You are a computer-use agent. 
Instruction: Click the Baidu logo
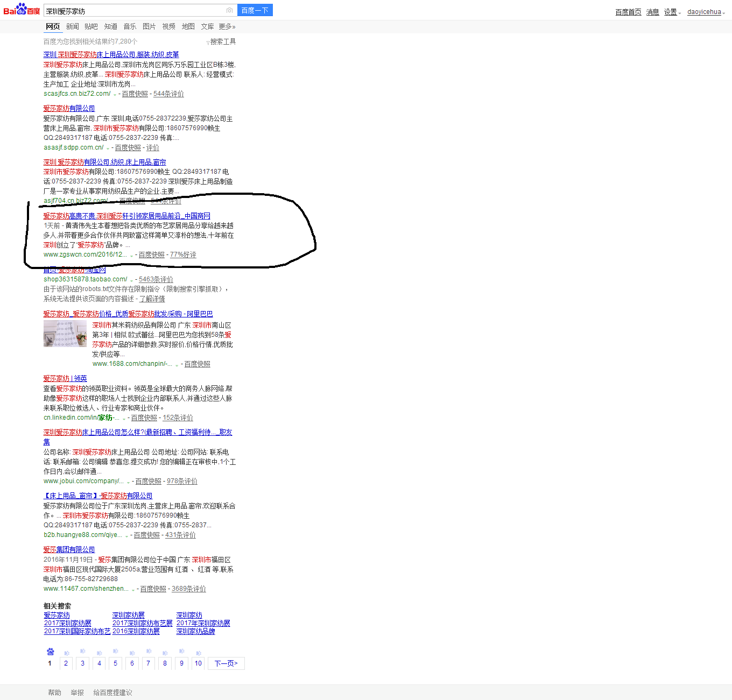coord(22,10)
